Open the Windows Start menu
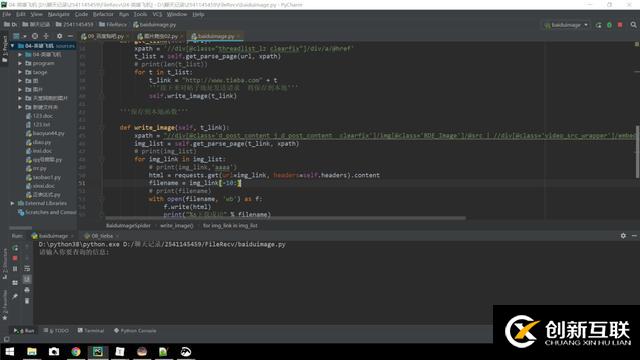Screen dimensions: 640x360 pyautogui.click(x=10, y=351)
